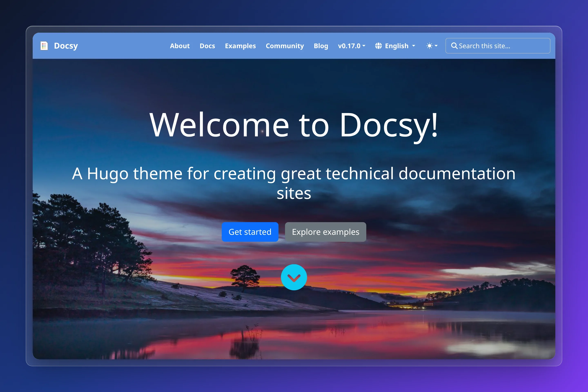Click the search magnifier icon

pos(454,46)
